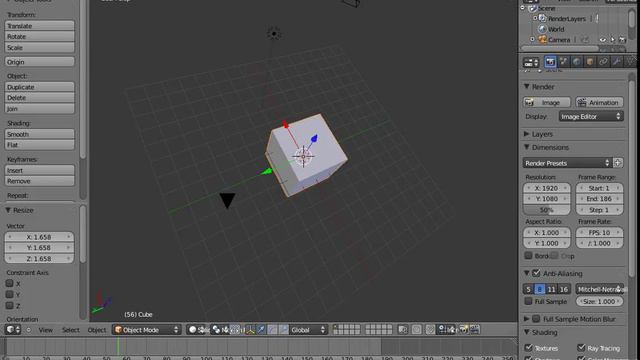Collapse the Resize operator panel
Viewport: 640px width, 360px height.
point(8,210)
